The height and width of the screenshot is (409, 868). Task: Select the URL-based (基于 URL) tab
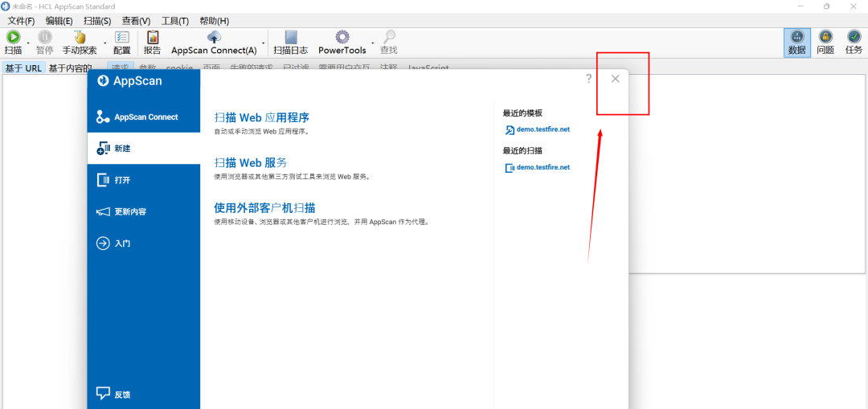click(23, 68)
